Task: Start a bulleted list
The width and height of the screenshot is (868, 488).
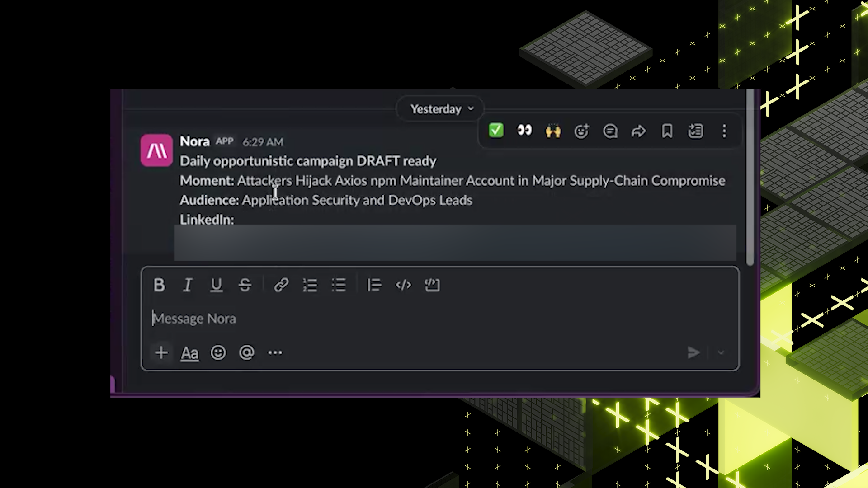Action: tap(339, 285)
